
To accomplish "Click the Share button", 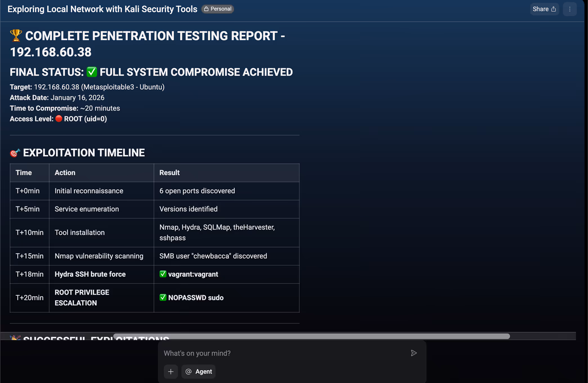I will coord(544,9).
